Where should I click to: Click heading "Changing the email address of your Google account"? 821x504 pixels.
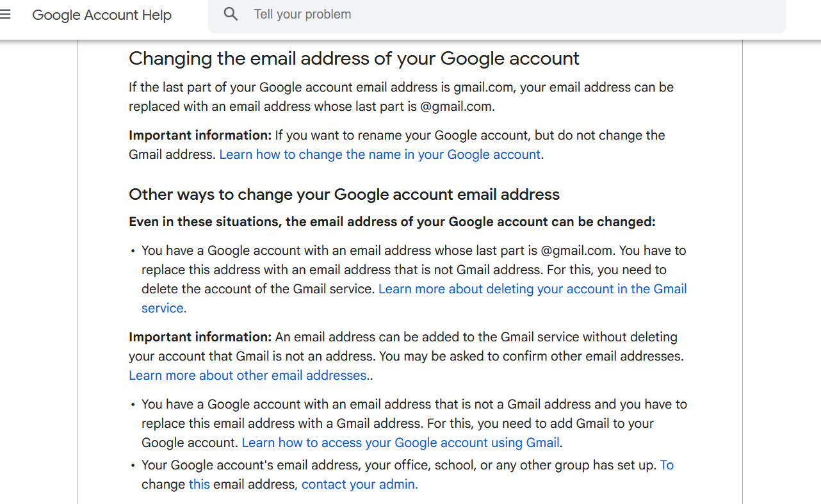tap(354, 58)
